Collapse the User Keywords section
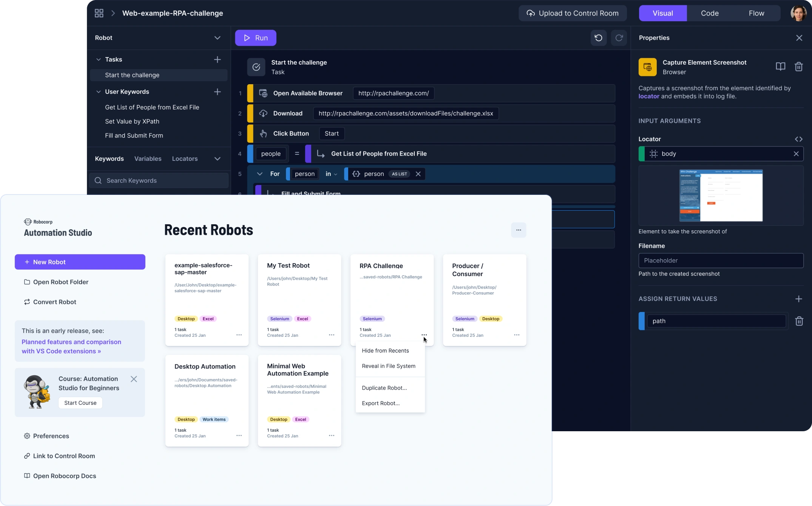The image size is (812, 506). click(99, 92)
